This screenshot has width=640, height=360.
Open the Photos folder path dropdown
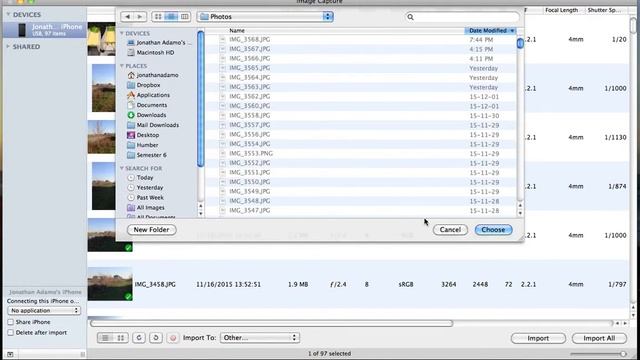coord(265,17)
